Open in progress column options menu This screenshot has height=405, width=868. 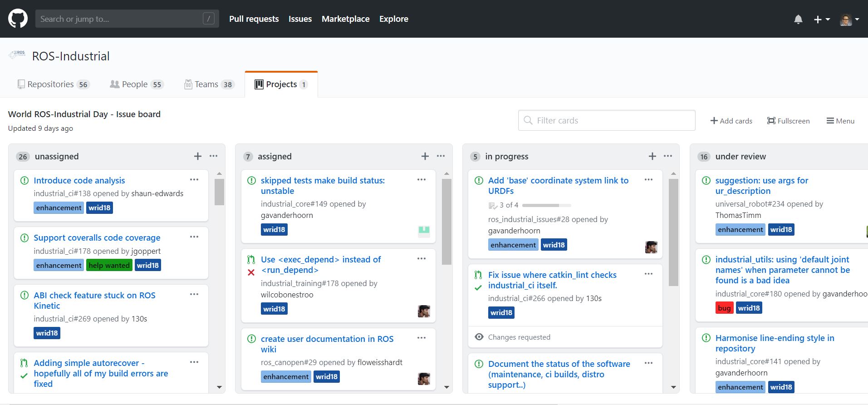668,156
